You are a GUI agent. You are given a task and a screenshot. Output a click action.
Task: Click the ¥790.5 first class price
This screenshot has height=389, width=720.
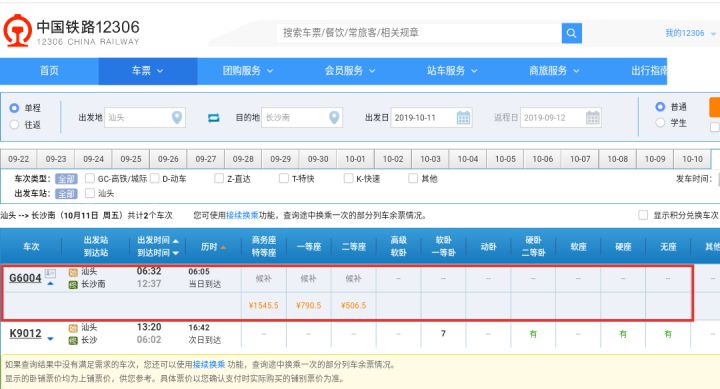tap(309, 305)
